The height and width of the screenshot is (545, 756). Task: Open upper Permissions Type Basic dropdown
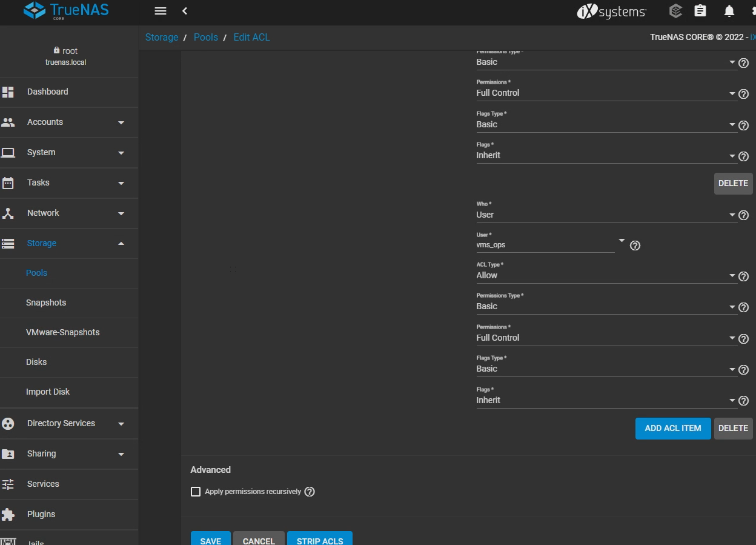point(606,62)
